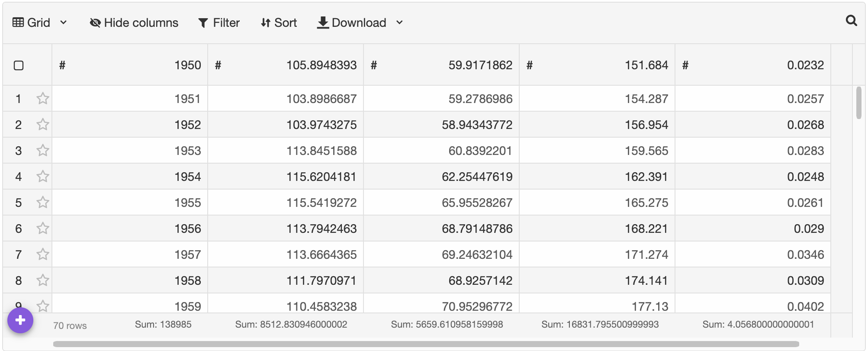Select cell 0.029

tap(753, 229)
